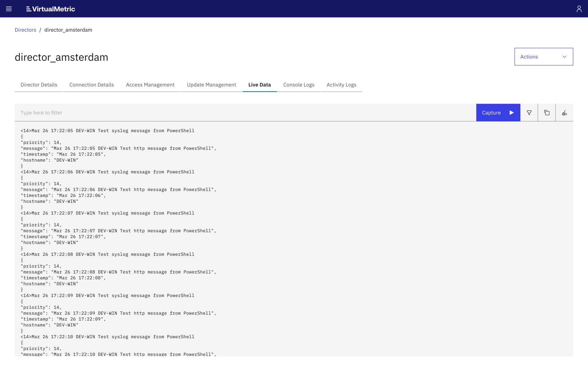This screenshot has width=588, height=368.
Task: Go to Directors breadcrumb link
Action: pyautogui.click(x=25, y=30)
